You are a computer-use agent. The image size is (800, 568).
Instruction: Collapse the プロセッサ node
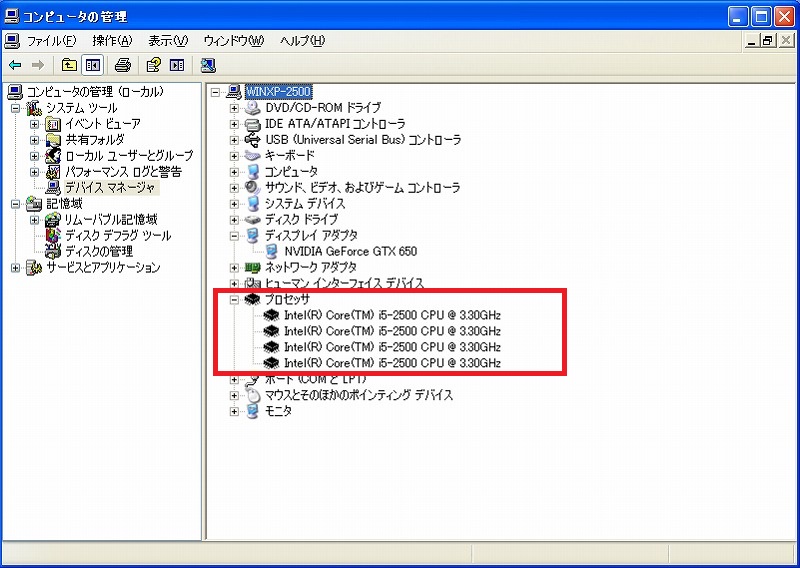point(234,300)
